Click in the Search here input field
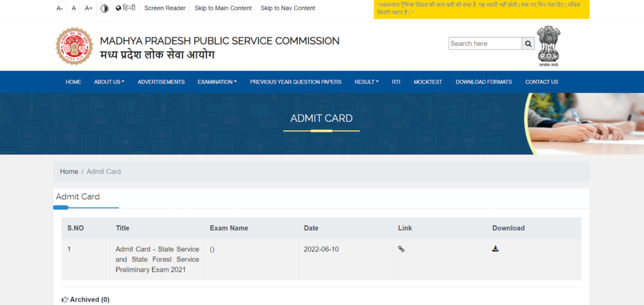The height and width of the screenshot is (305, 644). coord(485,43)
